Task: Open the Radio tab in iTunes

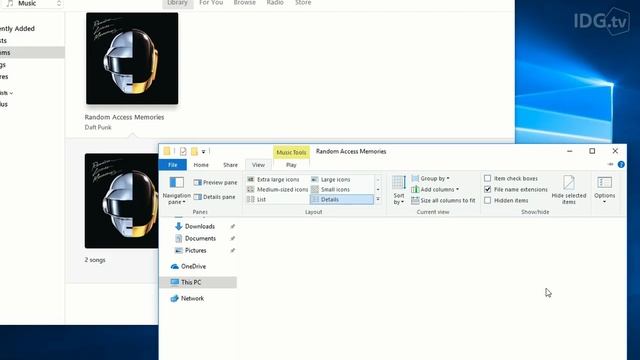Action: point(275,3)
